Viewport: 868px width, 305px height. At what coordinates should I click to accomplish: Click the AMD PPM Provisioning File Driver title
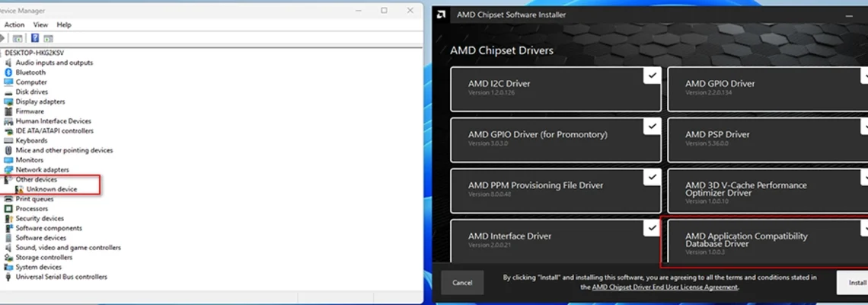[x=536, y=185]
